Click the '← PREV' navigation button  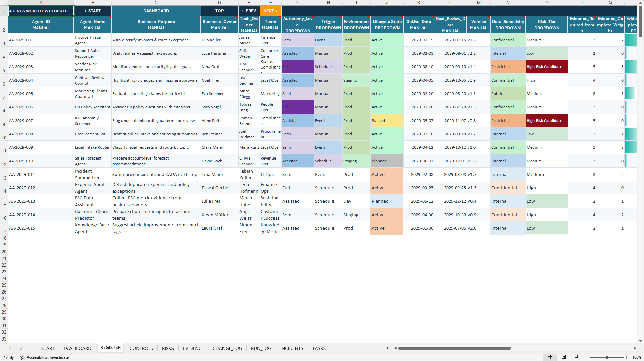click(249, 11)
